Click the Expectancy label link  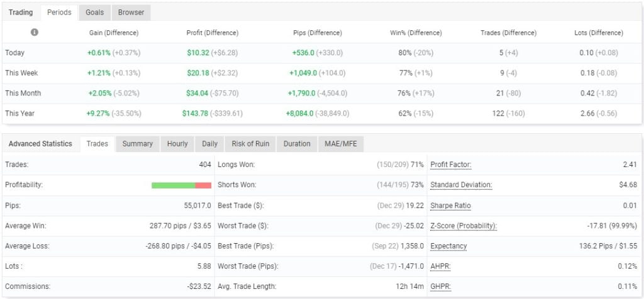[448, 246]
